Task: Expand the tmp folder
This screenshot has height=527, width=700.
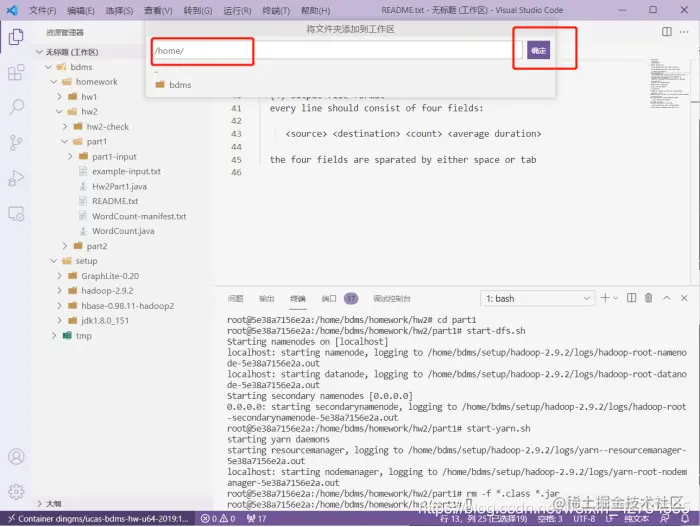Action: point(54,335)
